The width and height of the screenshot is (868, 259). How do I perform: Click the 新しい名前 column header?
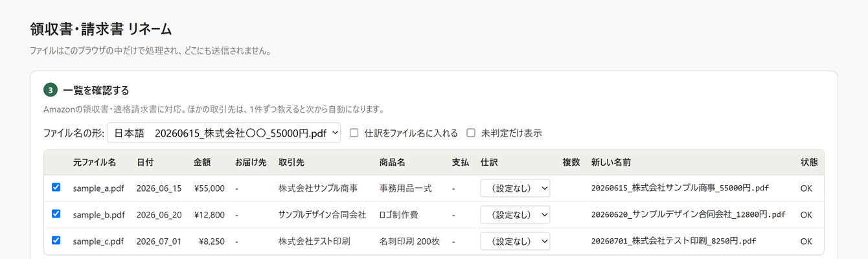611,163
